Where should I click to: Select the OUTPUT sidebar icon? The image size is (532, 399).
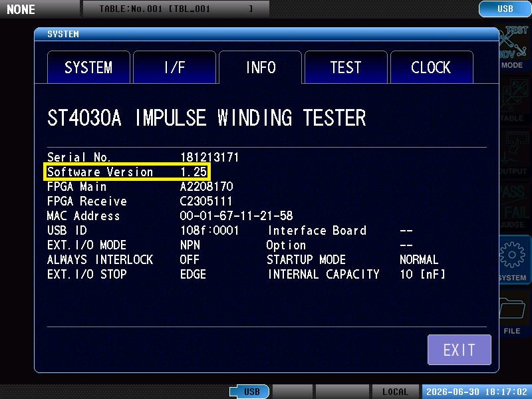point(513,153)
